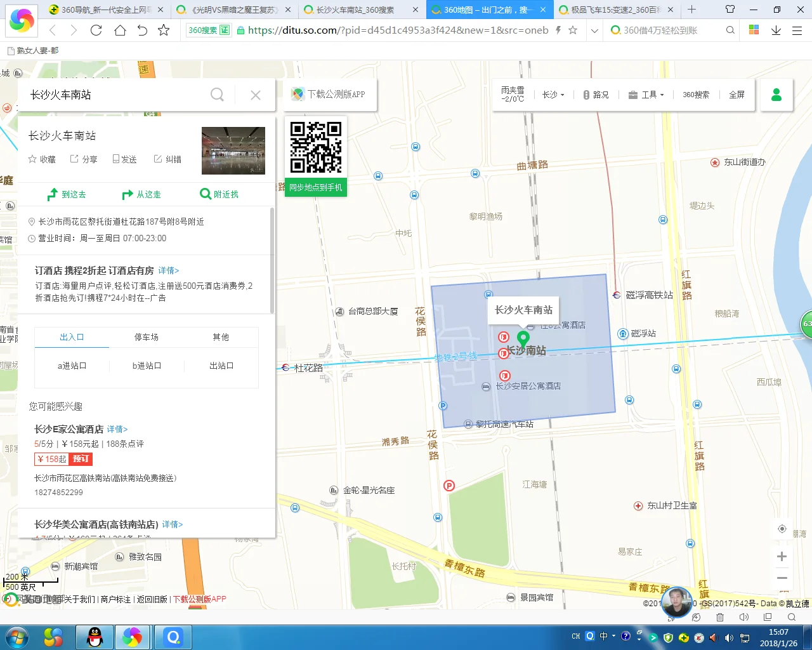This screenshot has height=650, width=812.
Task: Click the 发送 send-to-phone icon
Action: (x=116, y=159)
